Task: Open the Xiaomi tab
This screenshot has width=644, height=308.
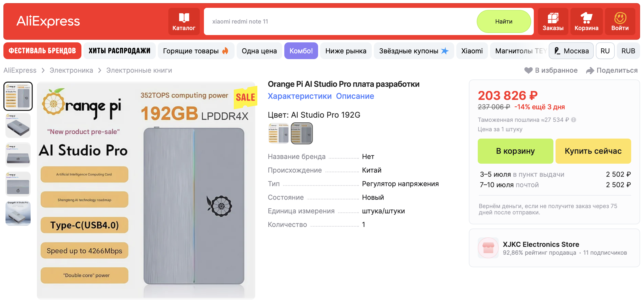Action: [472, 51]
